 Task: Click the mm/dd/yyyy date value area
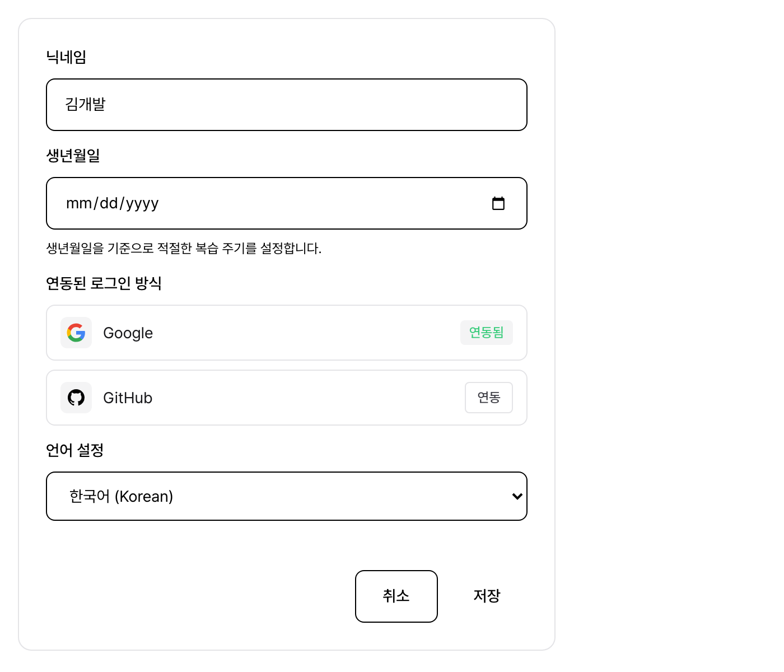112,203
